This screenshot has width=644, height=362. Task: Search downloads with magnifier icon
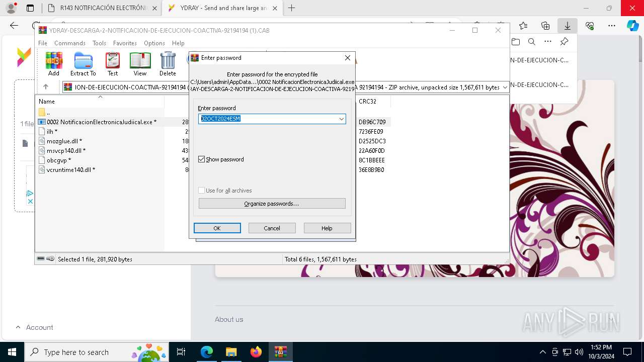click(532, 42)
